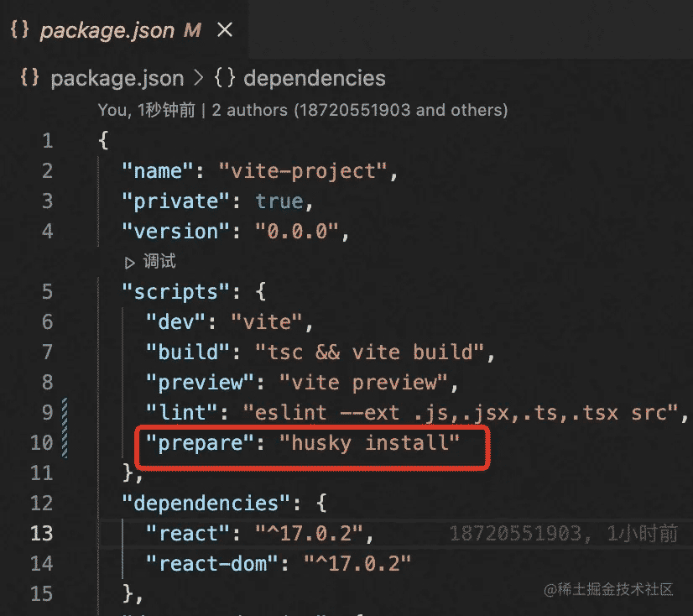Open the dependencies breadcrumb symbol picker
693x616 pixels.
pyautogui.click(x=314, y=79)
